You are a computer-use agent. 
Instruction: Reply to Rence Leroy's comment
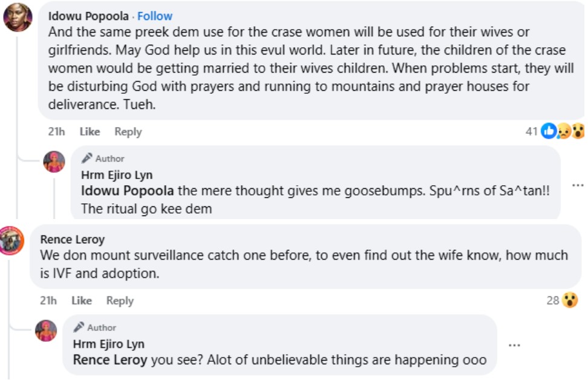point(120,300)
